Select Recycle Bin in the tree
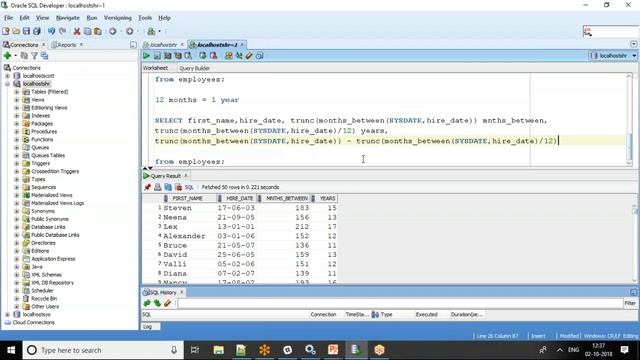 tap(44, 299)
